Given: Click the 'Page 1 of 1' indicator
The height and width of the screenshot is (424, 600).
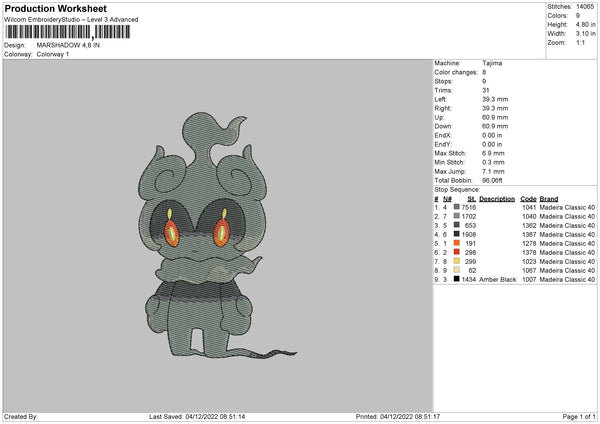Looking at the screenshot, I should 579,416.
